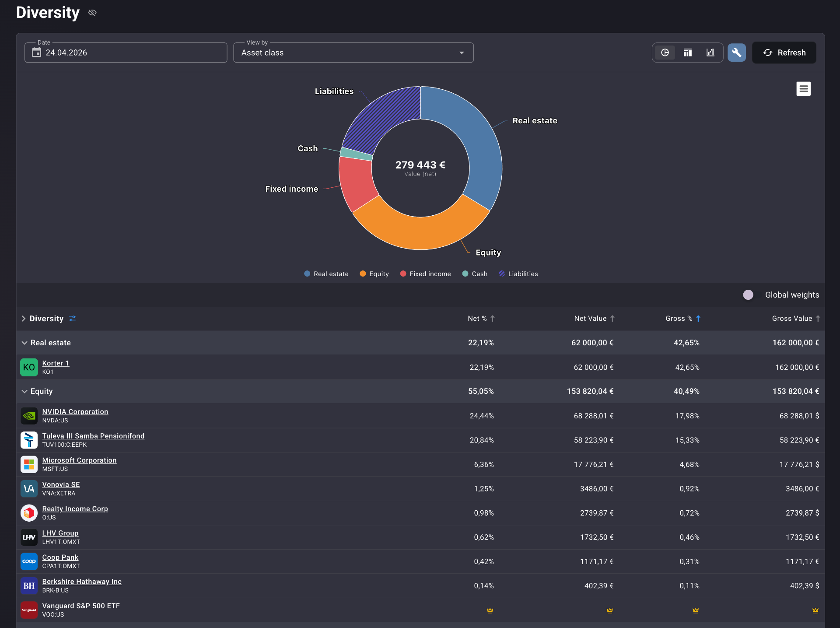Open Tuleva III Samba Pensionifond link
Image resolution: width=840 pixels, height=628 pixels.
coord(93,436)
